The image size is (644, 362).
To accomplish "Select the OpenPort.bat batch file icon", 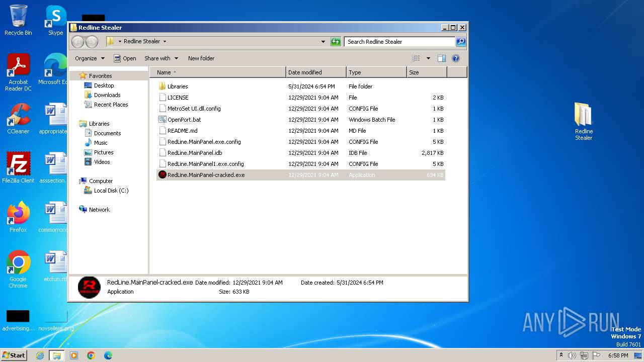I will point(162,120).
